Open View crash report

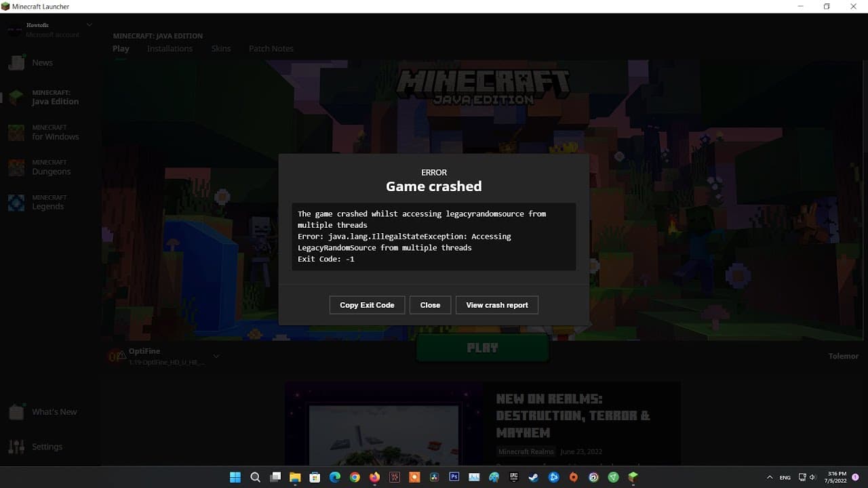[x=497, y=305]
